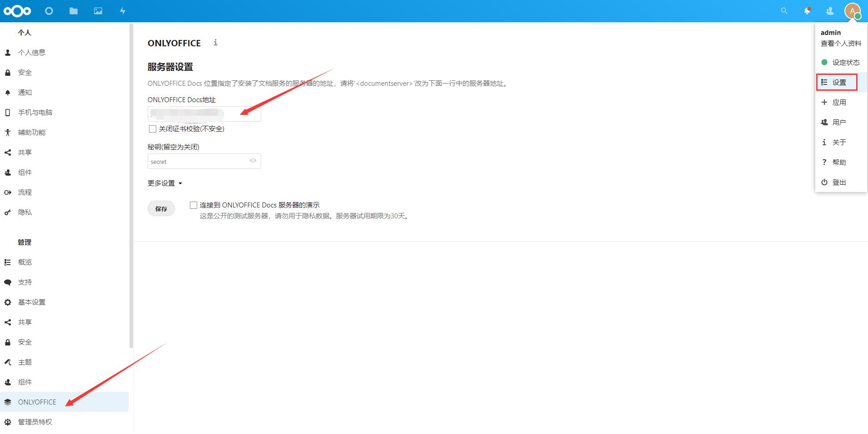This screenshot has height=434, width=868.
Task: Enable 关闭证书校验(不安全) checkbox
Action: pyautogui.click(x=153, y=129)
